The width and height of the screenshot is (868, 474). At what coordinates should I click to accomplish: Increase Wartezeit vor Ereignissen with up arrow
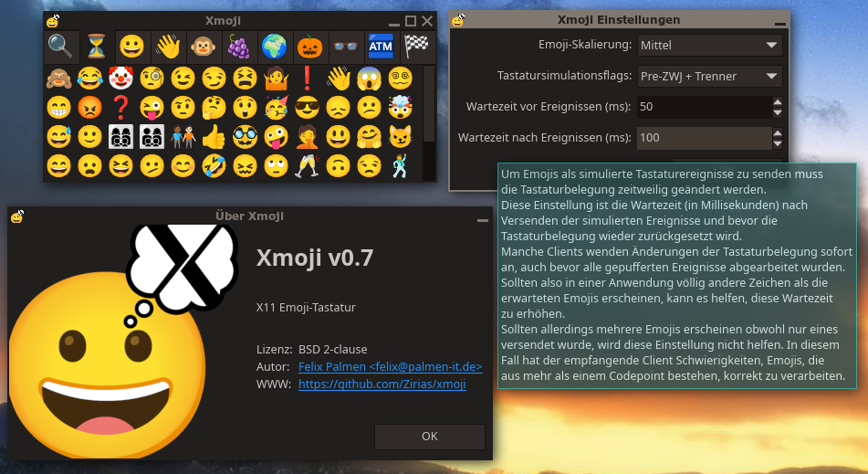click(778, 102)
